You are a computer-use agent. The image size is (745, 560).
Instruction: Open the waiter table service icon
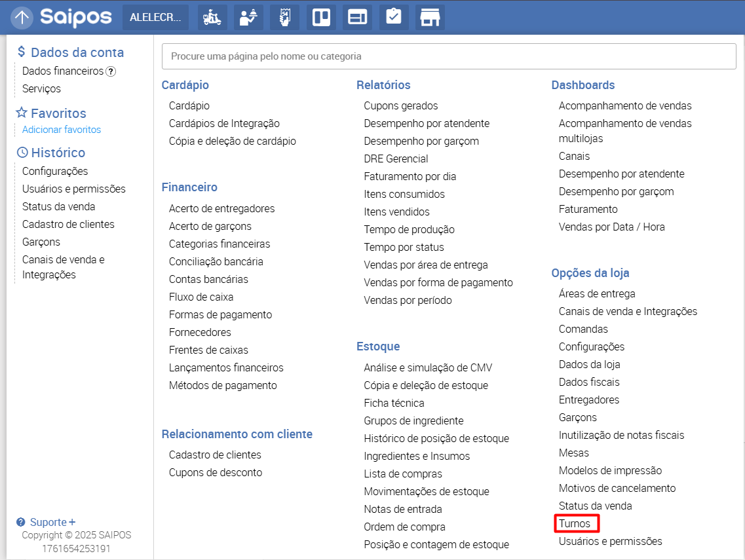pos(248,18)
